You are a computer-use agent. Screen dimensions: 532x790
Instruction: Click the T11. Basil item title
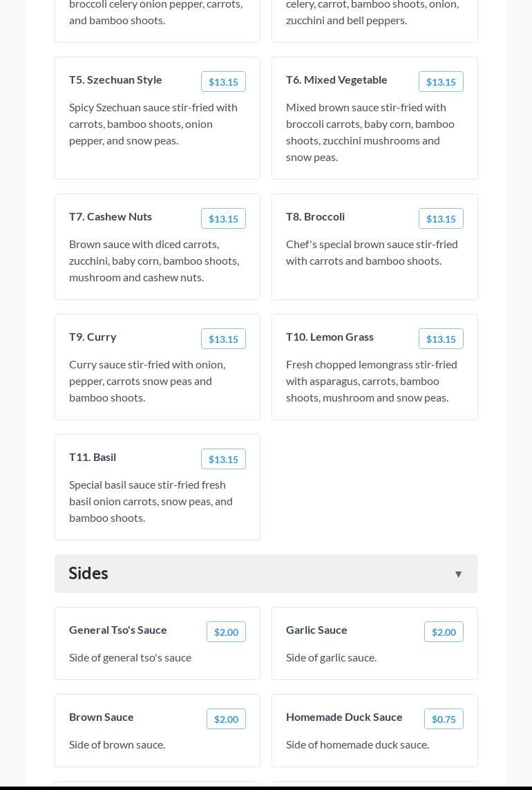tap(93, 457)
